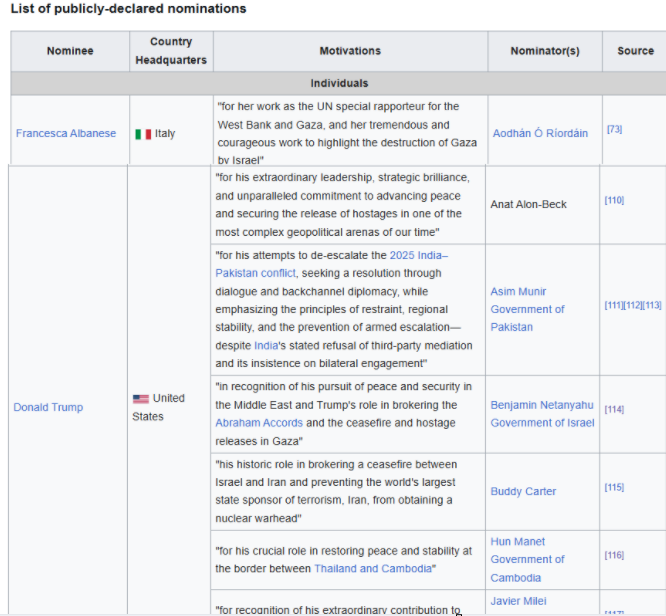Click the United States flag icon
The width and height of the screenshot is (666, 616).
pyautogui.click(x=141, y=399)
